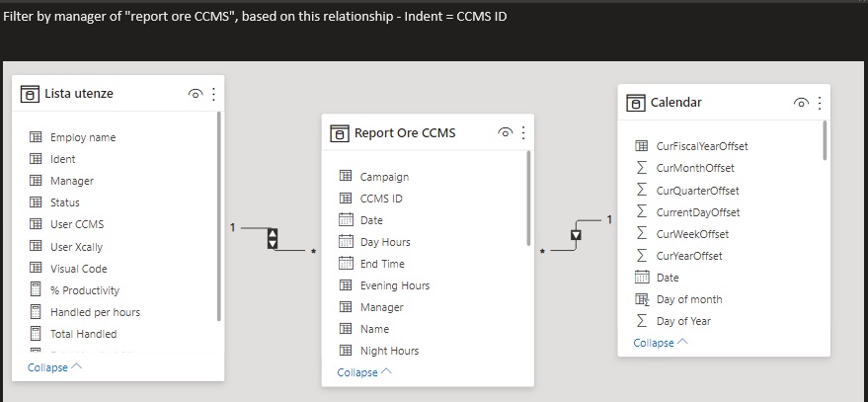
Task: Select the Status field
Action: pos(65,202)
